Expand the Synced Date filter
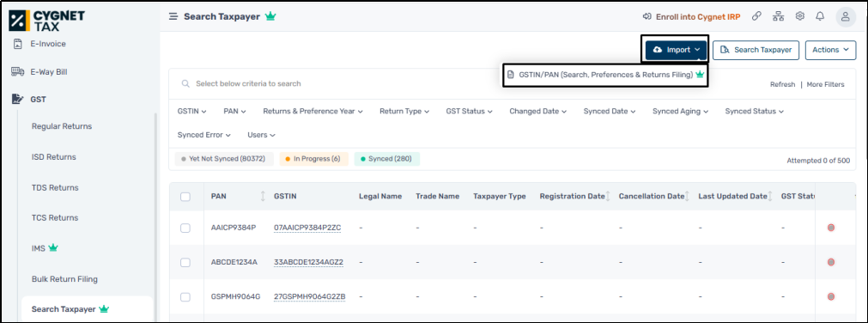 (x=610, y=112)
